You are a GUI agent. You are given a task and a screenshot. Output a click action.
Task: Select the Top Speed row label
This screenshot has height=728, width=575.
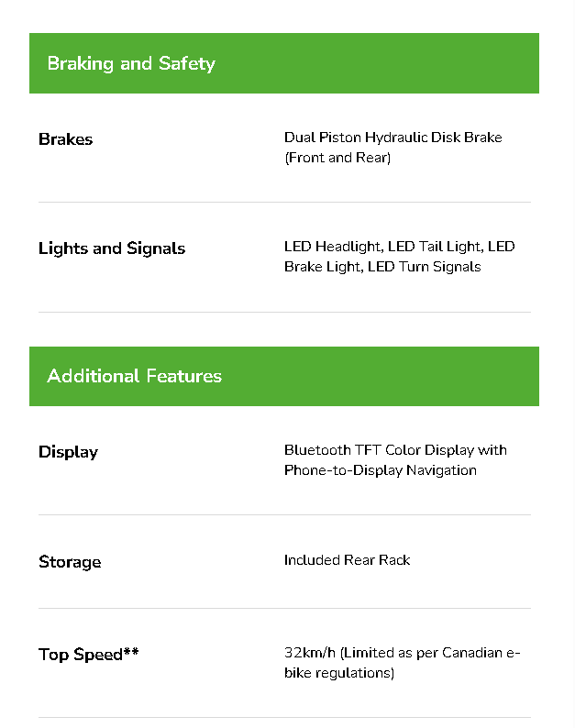click(81, 655)
